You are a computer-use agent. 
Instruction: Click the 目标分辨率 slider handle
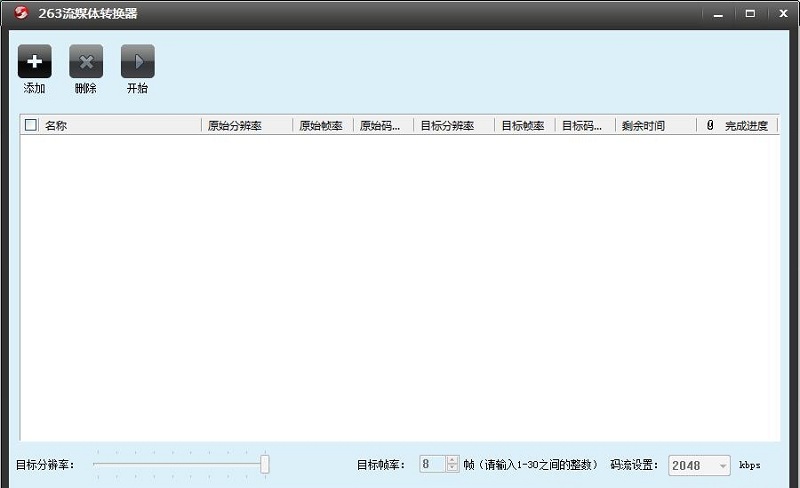265,464
